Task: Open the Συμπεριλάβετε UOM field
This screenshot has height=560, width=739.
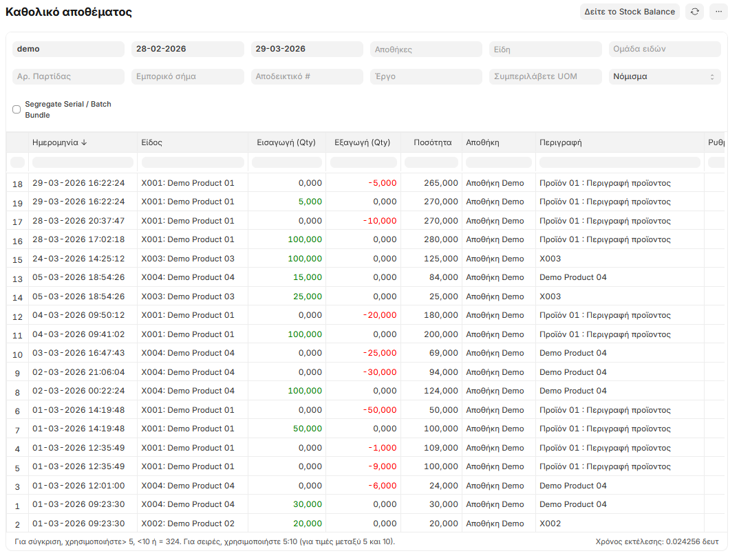Action: point(545,76)
